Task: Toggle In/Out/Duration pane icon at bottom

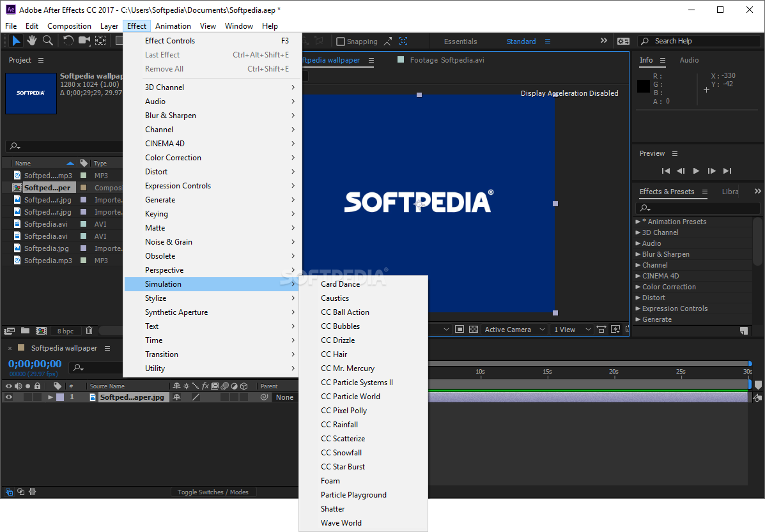Action: [33, 492]
